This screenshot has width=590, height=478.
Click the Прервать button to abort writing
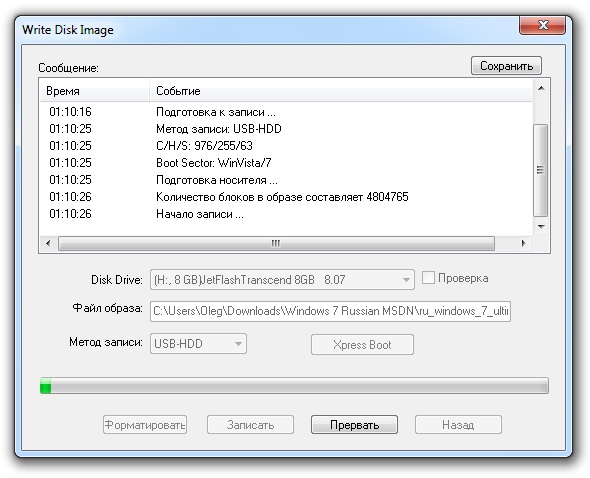(x=354, y=425)
